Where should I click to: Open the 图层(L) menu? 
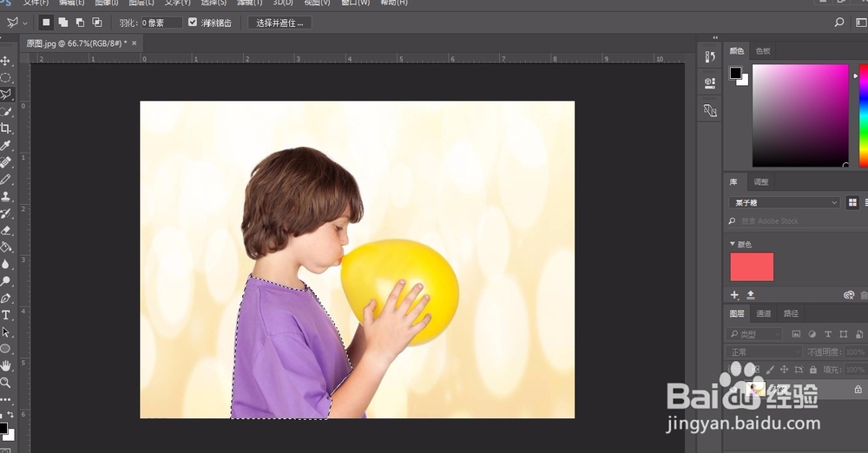(141, 3)
